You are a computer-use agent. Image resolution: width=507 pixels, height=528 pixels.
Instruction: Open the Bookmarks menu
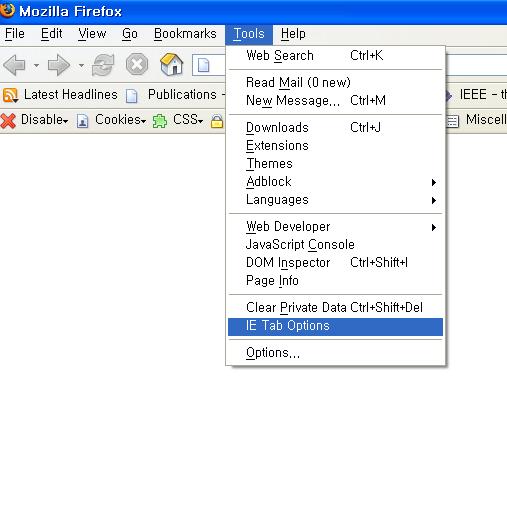pos(185,34)
